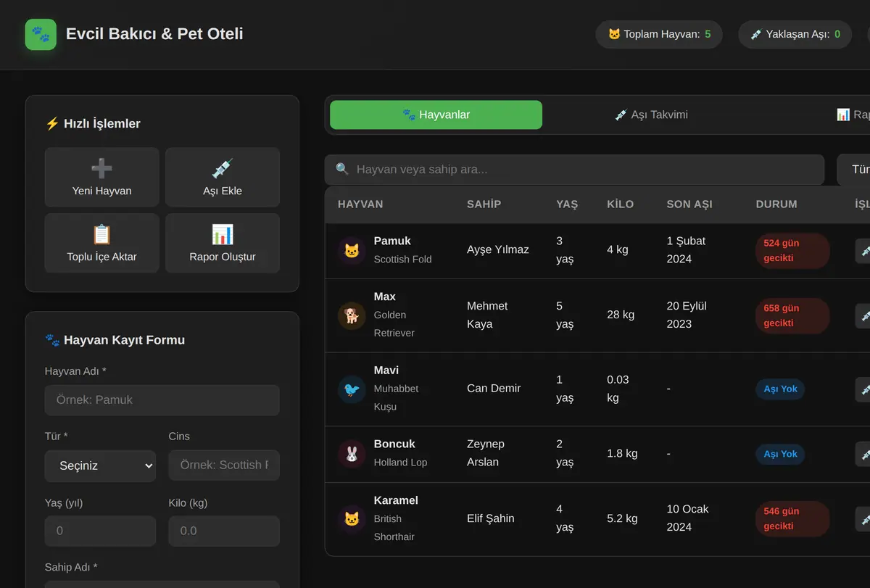This screenshot has height=588, width=870.
Task: Click Max's dog avatar icon
Action: 352,316
